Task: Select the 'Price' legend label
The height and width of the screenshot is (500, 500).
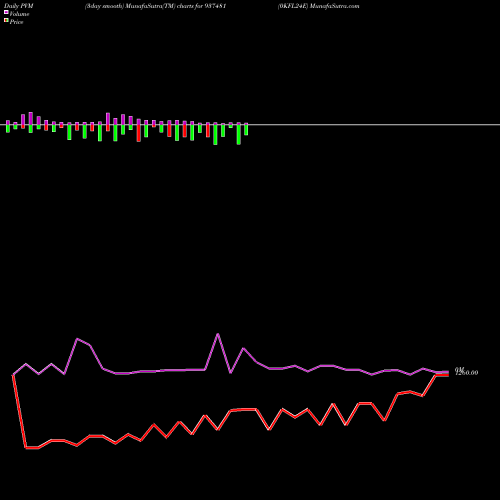Action: click(16, 22)
